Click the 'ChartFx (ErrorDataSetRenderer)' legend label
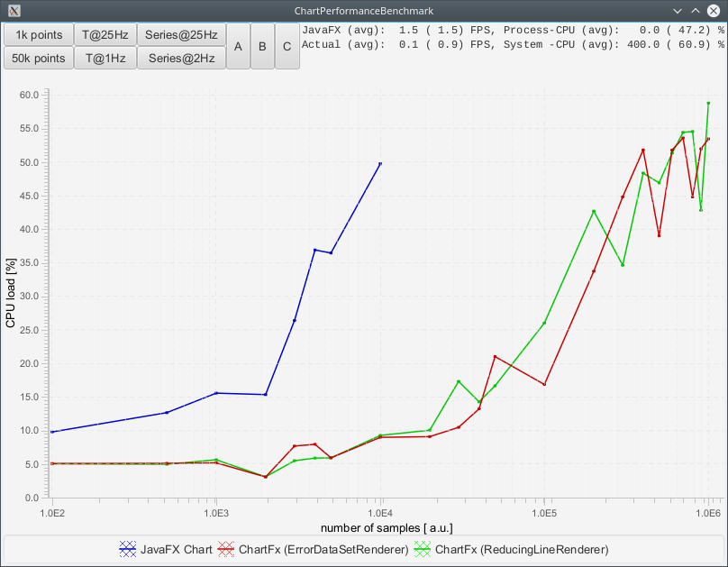Screen dimensions: 728x567 (323, 549)
